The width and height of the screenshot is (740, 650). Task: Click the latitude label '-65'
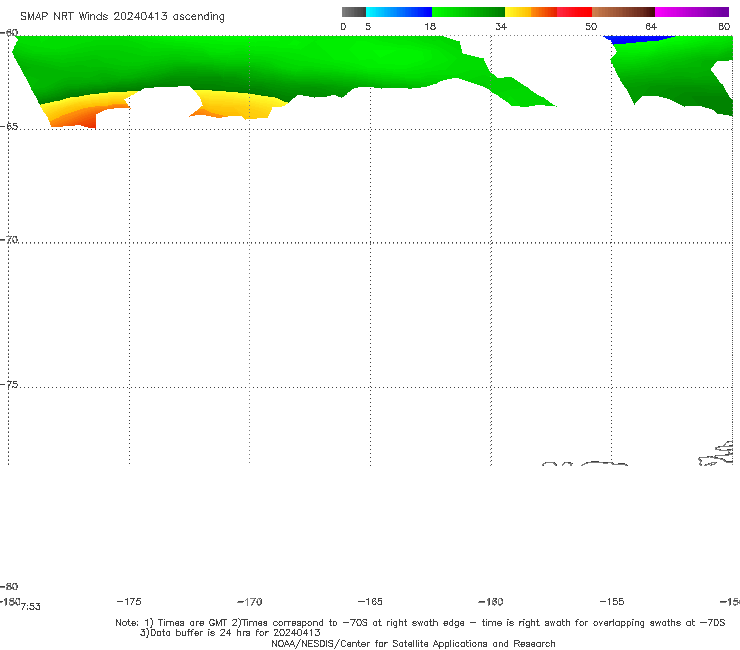pyautogui.click(x=9, y=127)
